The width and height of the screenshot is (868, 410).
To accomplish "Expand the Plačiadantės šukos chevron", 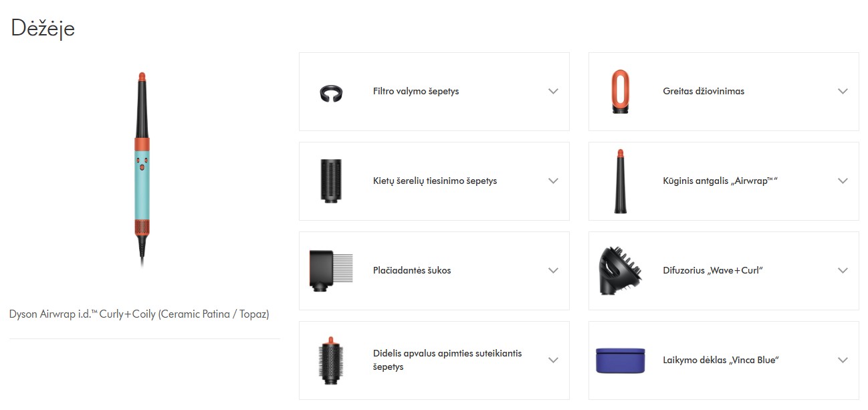I will pyautogui.click(x=553, y=271).
